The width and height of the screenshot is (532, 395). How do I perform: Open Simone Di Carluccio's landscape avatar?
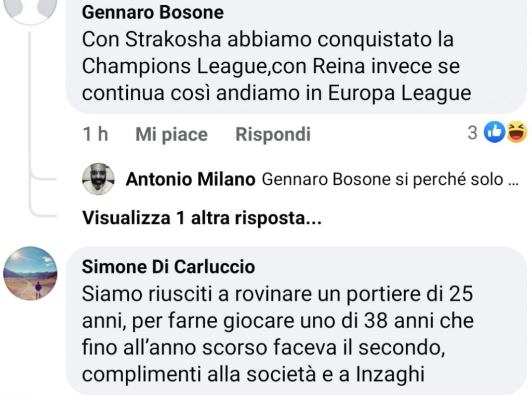click(30, 273)
